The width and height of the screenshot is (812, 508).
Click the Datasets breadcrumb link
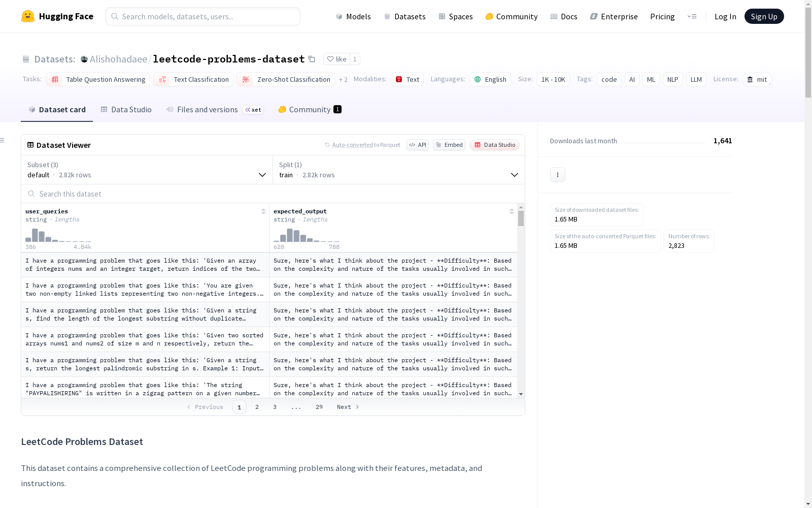pos(55,59)
